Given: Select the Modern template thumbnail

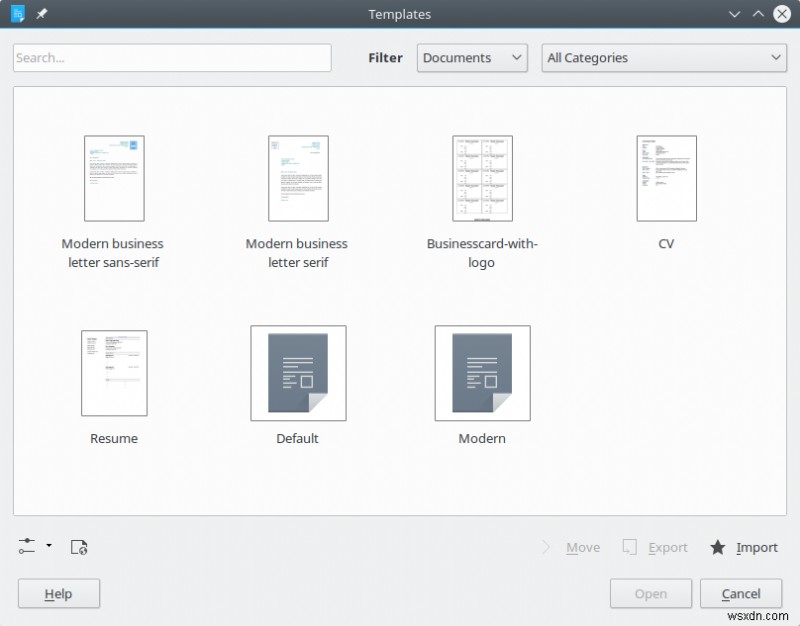Looking at the screenshot, I should pos(482,372).
